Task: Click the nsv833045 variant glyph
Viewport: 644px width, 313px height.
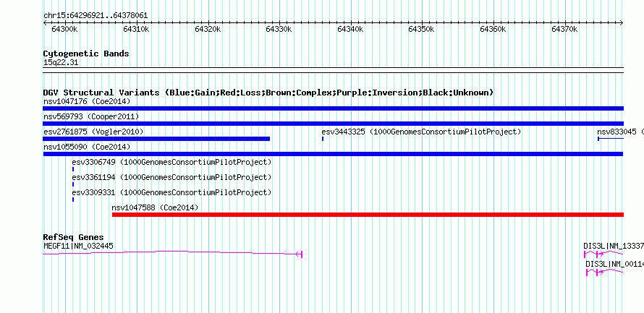Action: [611, 139]
